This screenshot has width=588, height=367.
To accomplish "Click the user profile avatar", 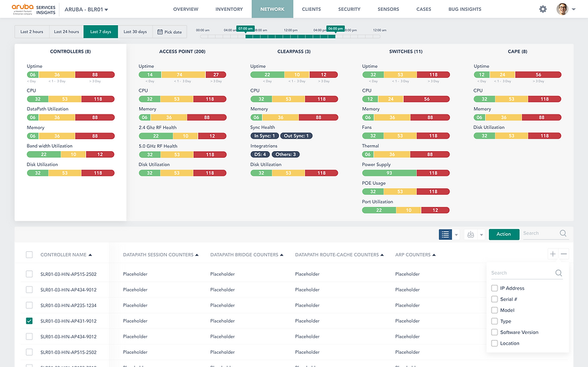I will pos(562,9).
